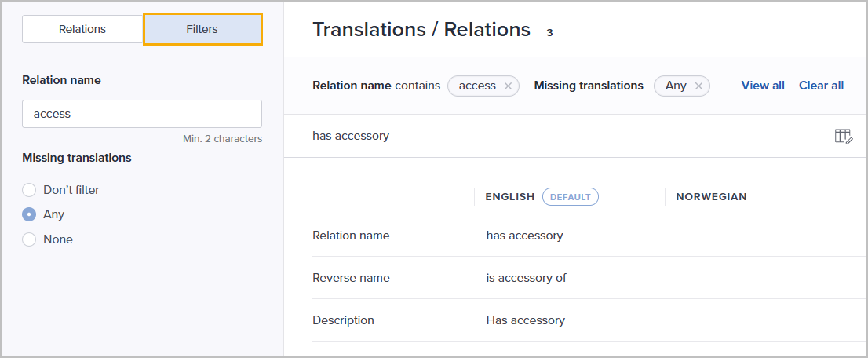Switch to the Relations tab
The image size is (868, 358).
pyautogui.click(x=82, y=29)
